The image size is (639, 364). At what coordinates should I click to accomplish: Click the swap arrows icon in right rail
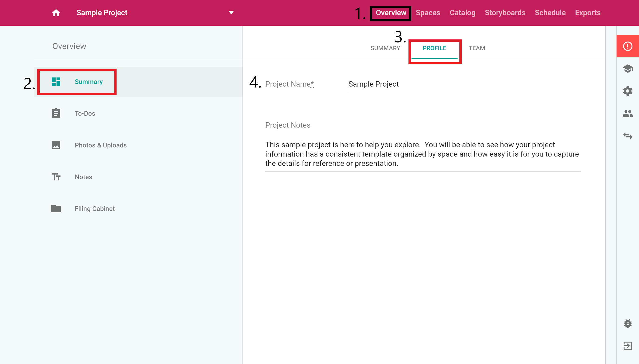click(628, 136)
